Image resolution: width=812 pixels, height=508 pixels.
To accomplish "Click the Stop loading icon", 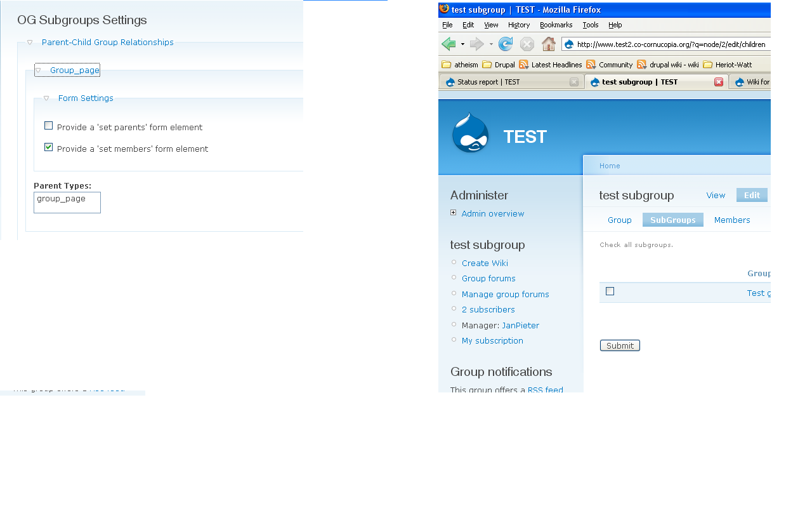I will pos(527,44).
